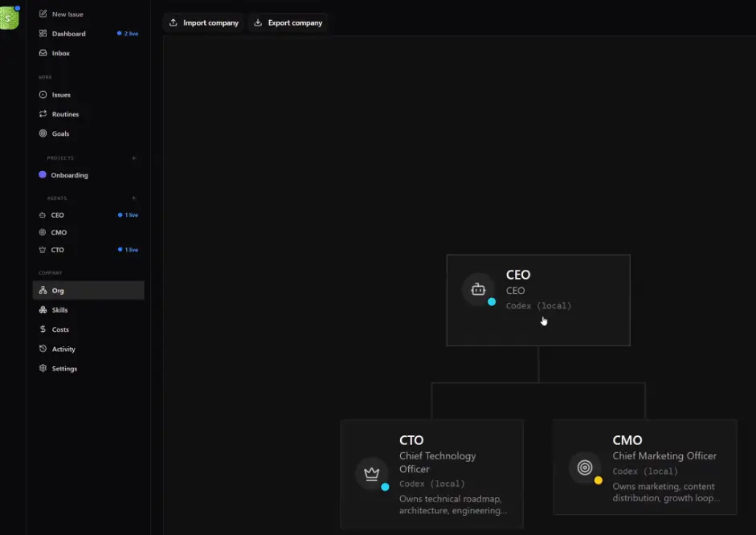Click the CEO robot avatar icon
This screenshot has height=535, width=756.
click(479, 290)
